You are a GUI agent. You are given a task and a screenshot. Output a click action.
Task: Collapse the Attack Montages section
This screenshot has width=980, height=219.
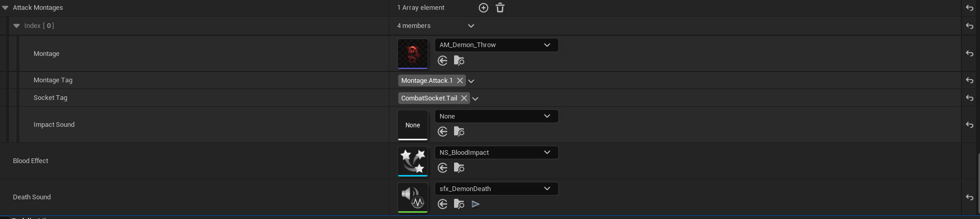click(x=5, y=8)
